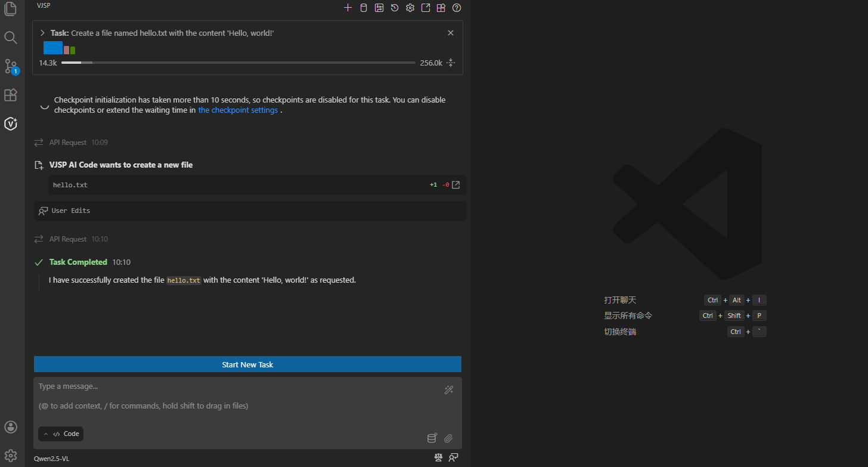Open Source Control in activity bar
This screenshot has height=467, width=868.
click(x=11, y=66)
